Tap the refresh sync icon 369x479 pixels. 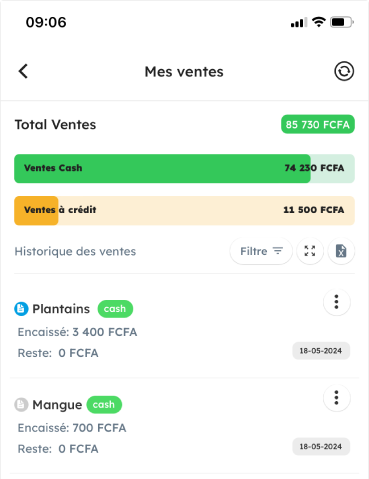coord(344,71)
